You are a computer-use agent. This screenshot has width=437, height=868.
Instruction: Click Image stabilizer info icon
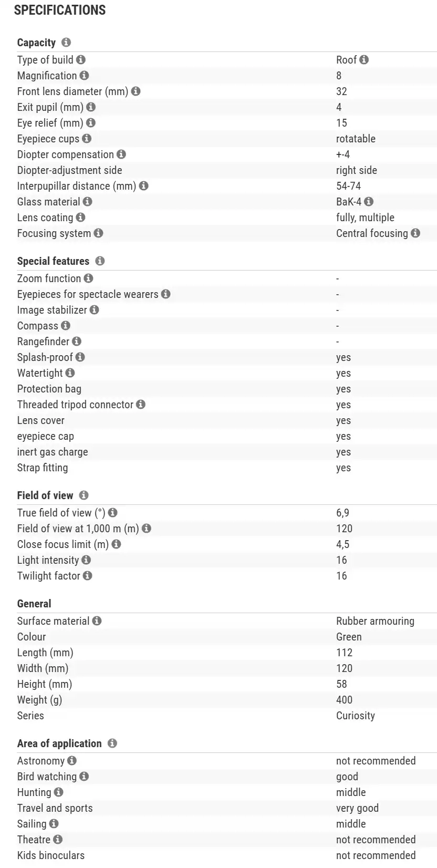click(x=94, y=310)
